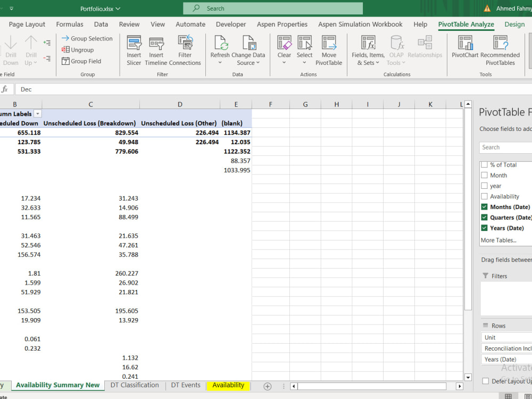Switch to the Design ribbon tab
The width and height of the screenshot is (532, 399).
coord(514,24)
